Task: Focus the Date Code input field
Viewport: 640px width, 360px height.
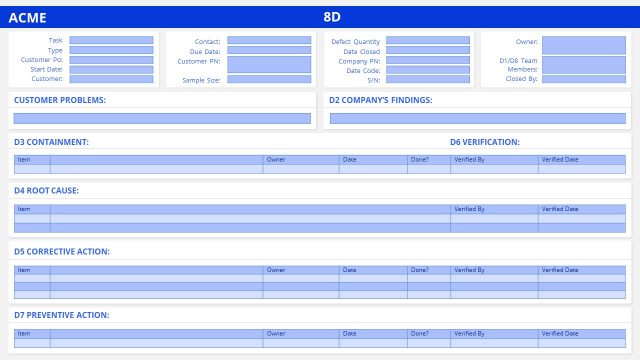Action: 428,69
